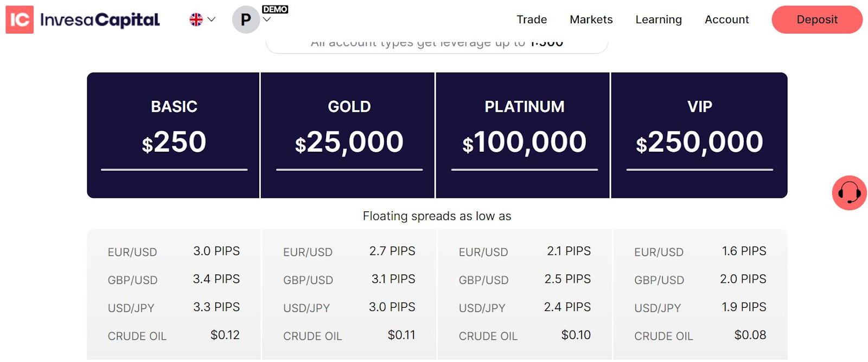This screenshot has height=362, width=868.
Task: Open the live support headset chat
Action: click(x=849, y=192)
